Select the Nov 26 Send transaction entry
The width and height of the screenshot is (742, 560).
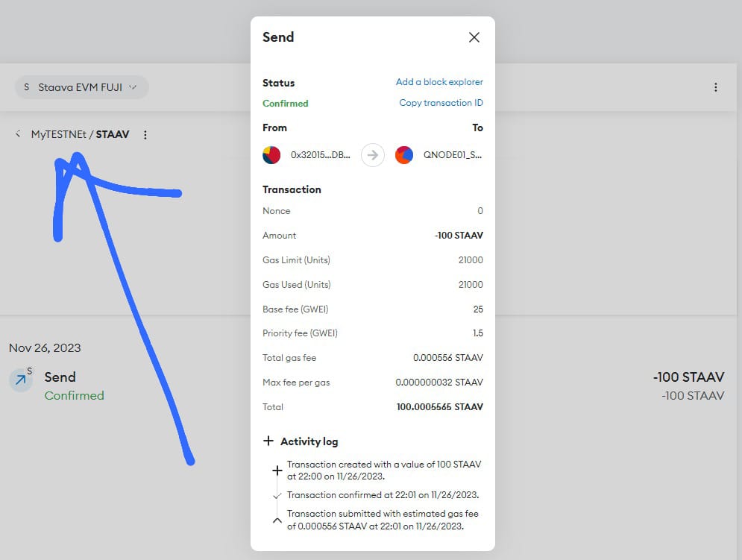[x=60, y=377]
